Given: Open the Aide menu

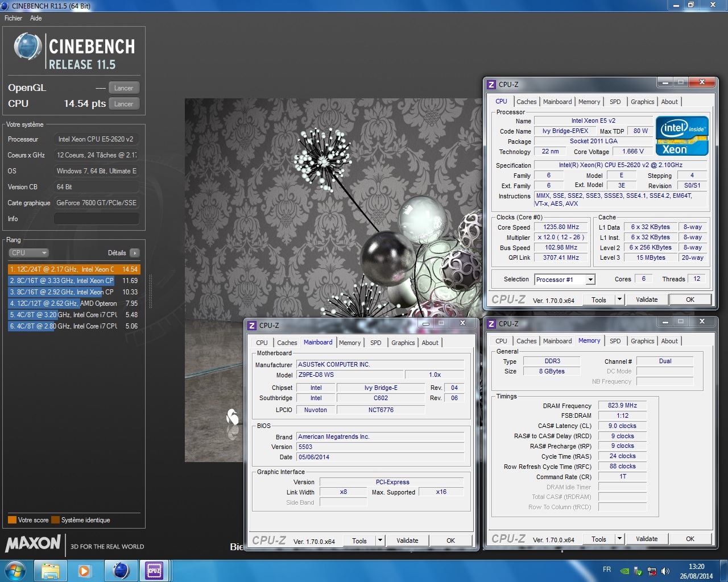Looking at the screenshot, I should [x=36, y=18].
